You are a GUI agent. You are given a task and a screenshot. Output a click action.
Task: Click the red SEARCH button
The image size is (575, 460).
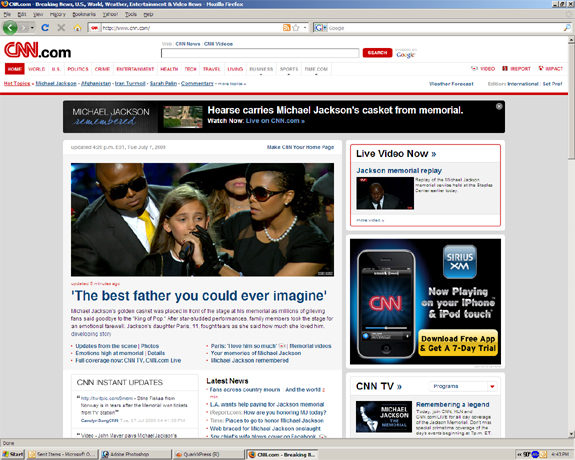pyautogui.click(x=377, y=53)
